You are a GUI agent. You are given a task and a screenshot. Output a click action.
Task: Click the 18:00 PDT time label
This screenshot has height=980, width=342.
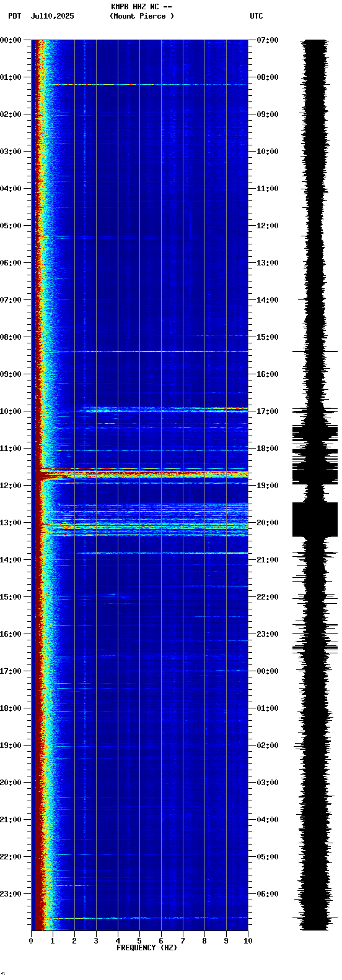[x=11, y=708]
